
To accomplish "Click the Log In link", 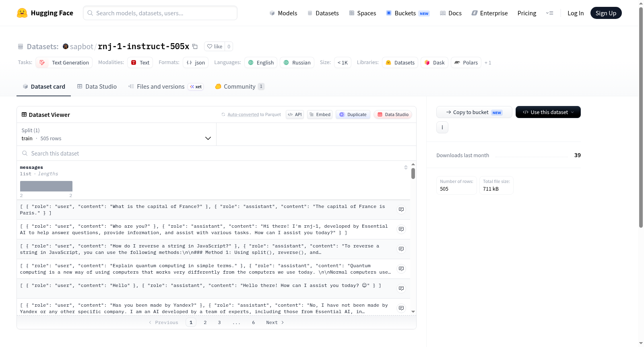I will coord(576,13).
